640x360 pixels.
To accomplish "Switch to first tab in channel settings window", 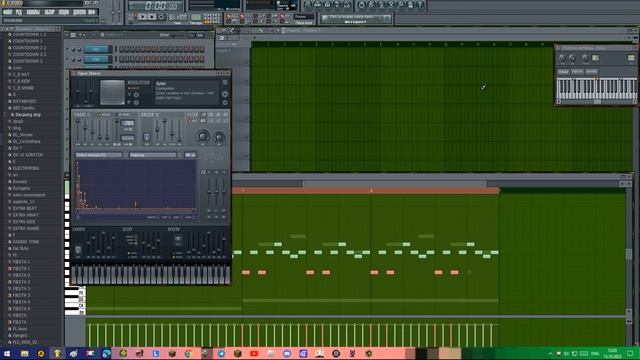I will pos(563,71).
